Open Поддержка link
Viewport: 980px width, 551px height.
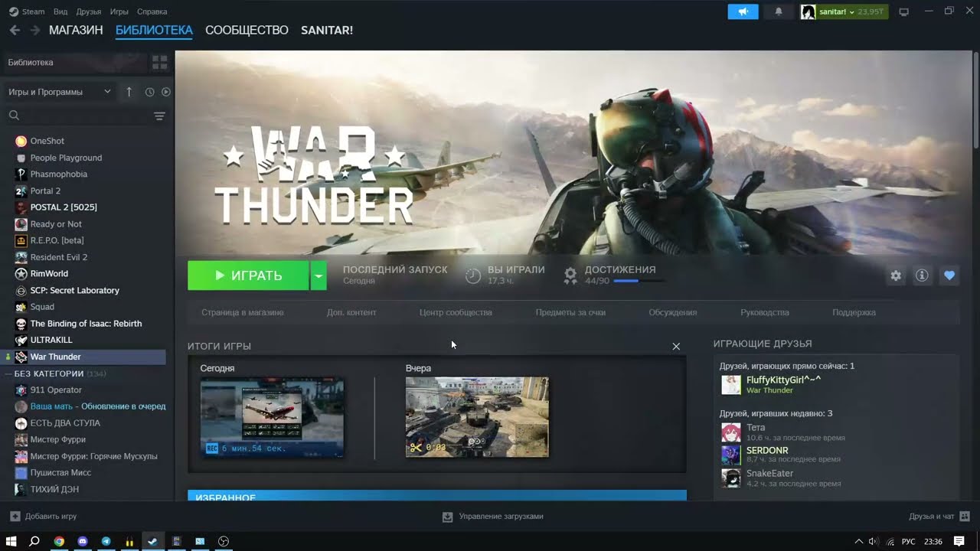point(854,312)
